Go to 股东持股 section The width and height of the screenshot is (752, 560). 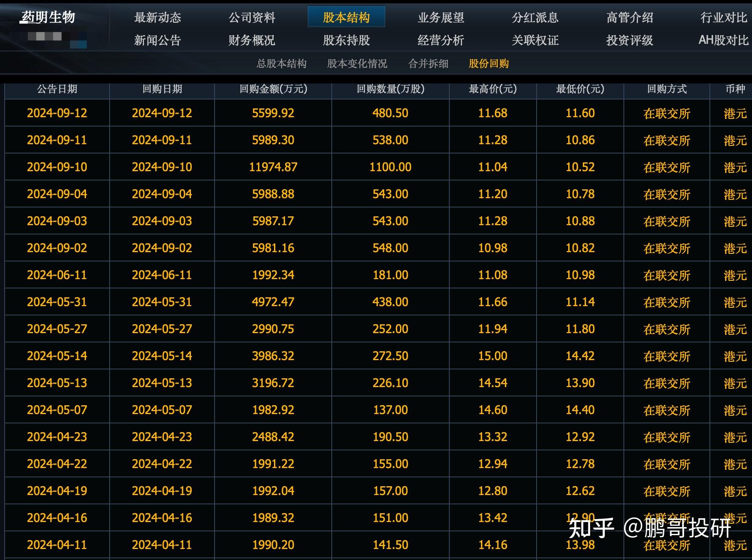tap(346, 40)
